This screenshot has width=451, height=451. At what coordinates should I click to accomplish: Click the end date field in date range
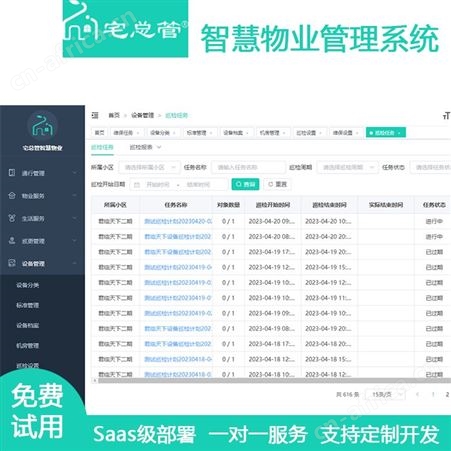click(198, 185)
